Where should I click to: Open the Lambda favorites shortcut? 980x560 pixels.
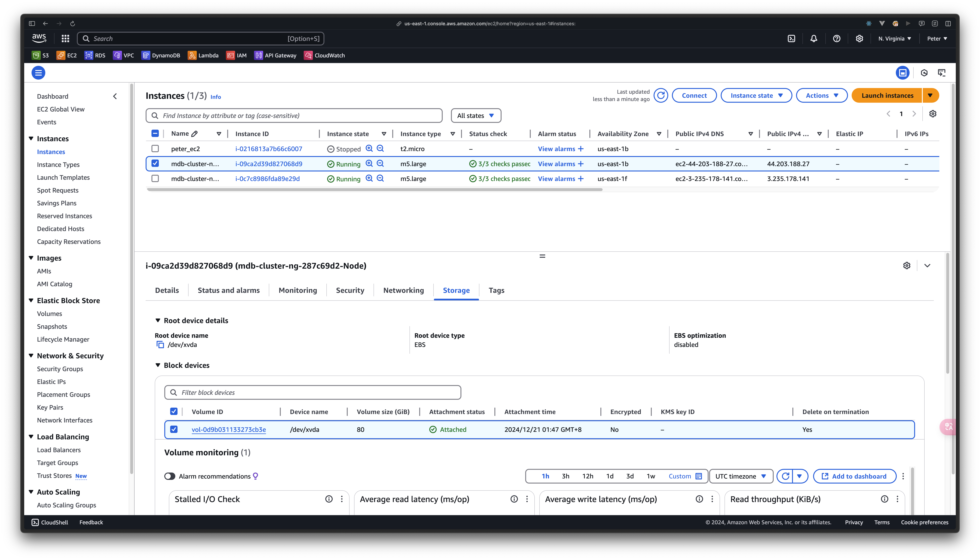coord(203,55)
